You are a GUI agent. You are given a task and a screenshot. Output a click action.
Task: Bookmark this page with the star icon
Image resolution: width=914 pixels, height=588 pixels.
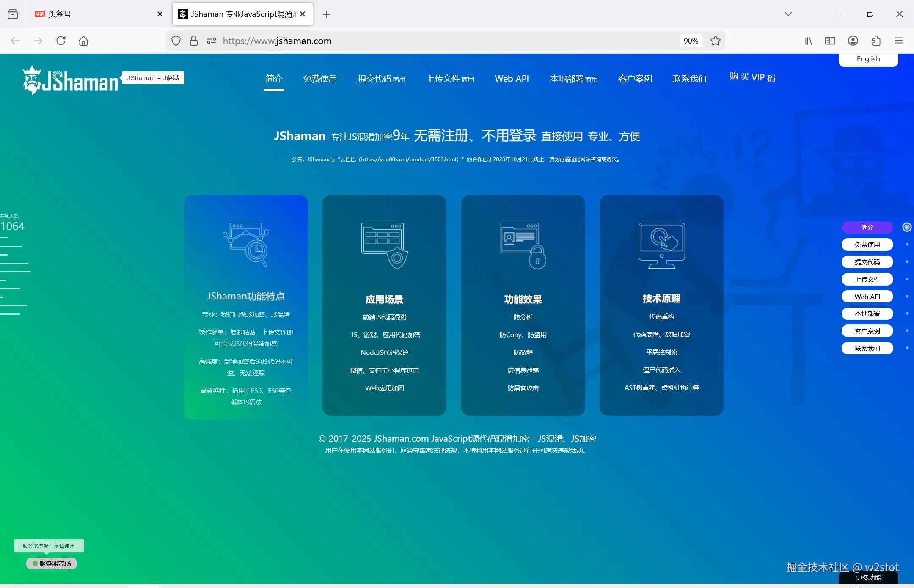(x=716, y=41)
